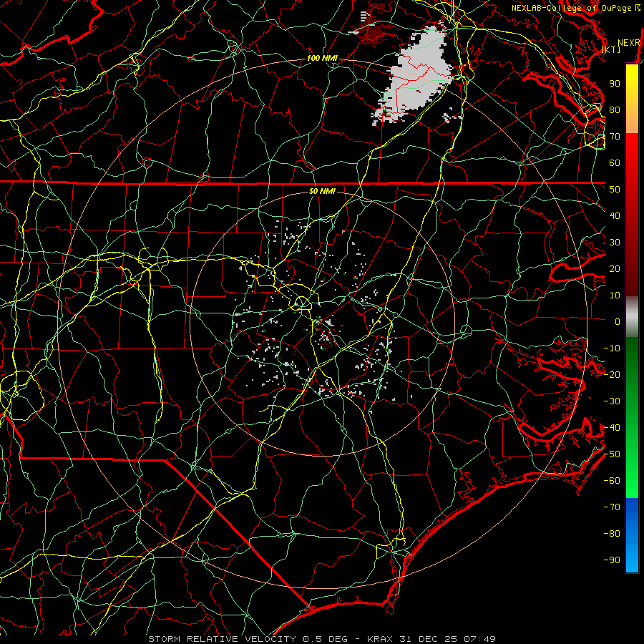
Task: Click the blue bottom segment of color bar
Action: coord(632,535)
